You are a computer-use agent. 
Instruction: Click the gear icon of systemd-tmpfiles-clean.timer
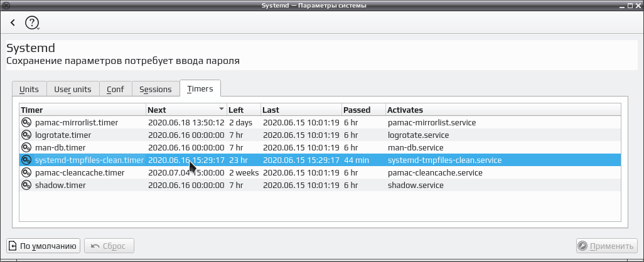point(26,160)
